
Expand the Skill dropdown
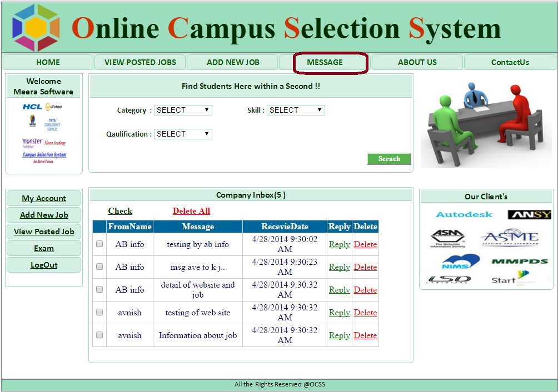click(x=296, y=110)
